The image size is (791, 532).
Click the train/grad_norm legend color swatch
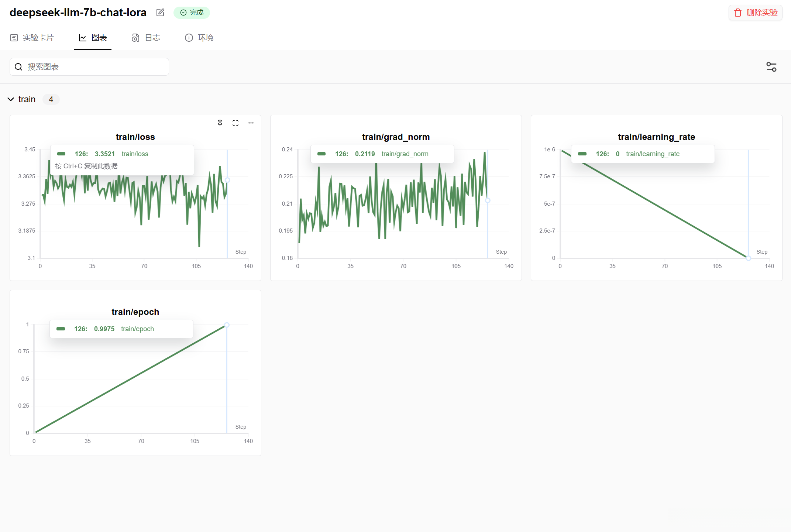pyautogui.click(x=321, y=154)
